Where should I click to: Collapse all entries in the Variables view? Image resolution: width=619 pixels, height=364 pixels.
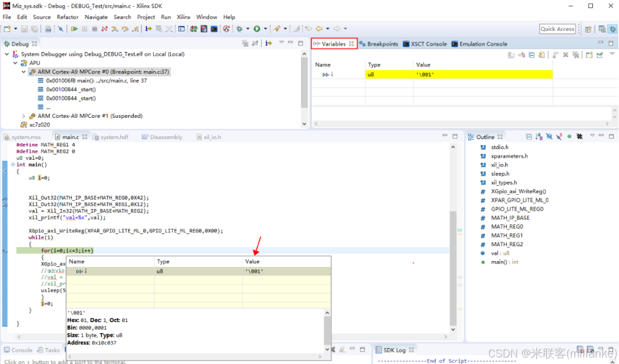tap(531, 54)
